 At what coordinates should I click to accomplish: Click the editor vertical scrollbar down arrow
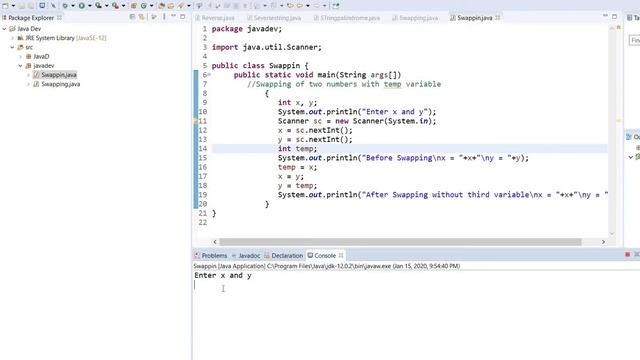click(x=612, y=233)
